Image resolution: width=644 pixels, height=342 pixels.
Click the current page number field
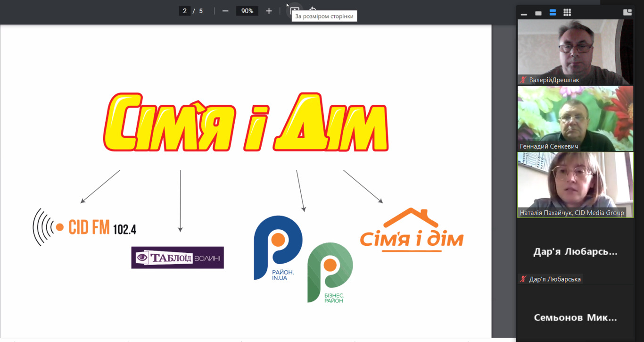185,11
